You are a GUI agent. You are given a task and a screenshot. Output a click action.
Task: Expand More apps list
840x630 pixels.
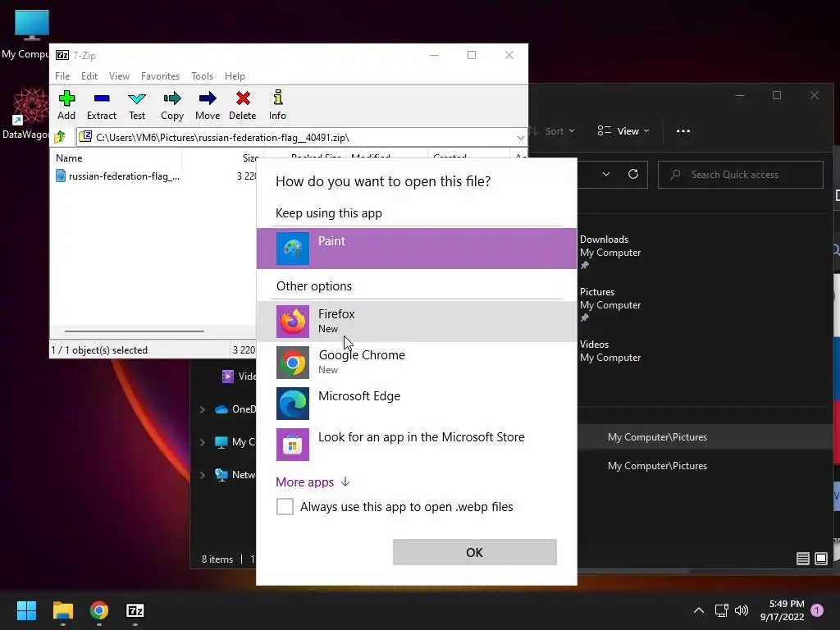coord(313,482)
